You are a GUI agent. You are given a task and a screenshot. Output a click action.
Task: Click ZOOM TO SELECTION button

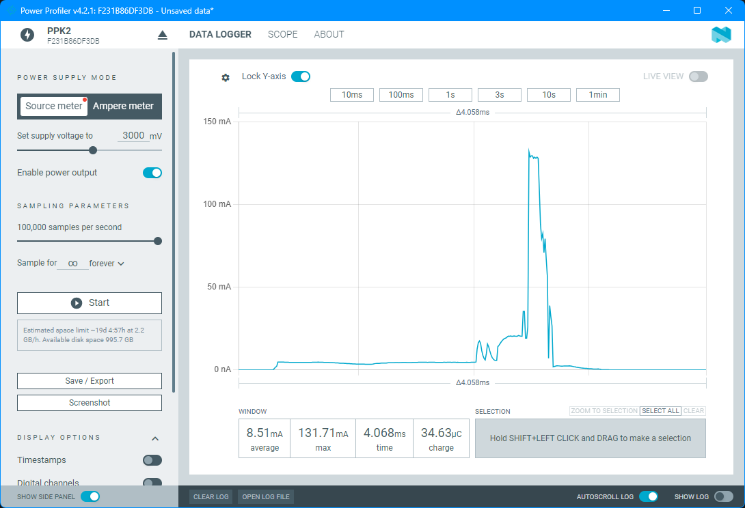pos(604,411)
